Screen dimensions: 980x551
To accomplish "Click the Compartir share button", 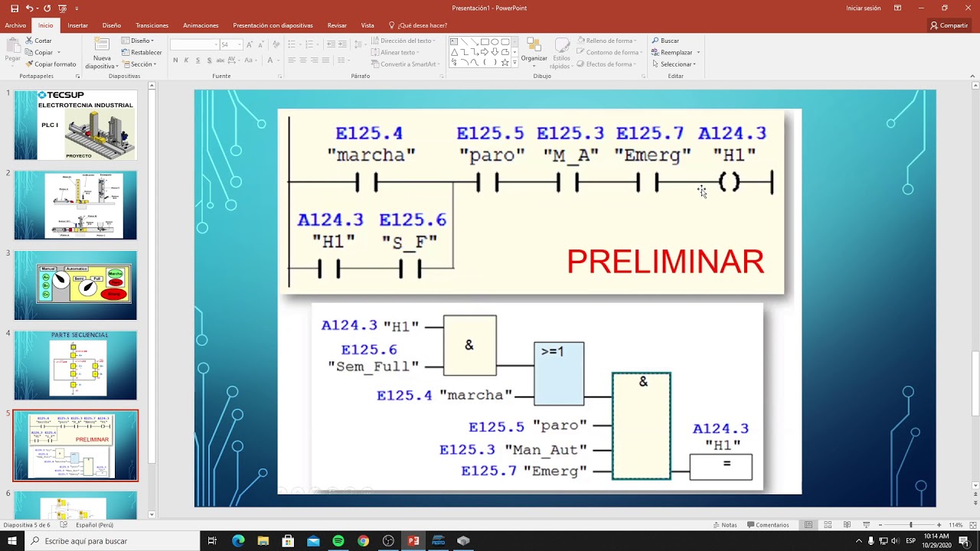I will (949, 25).
